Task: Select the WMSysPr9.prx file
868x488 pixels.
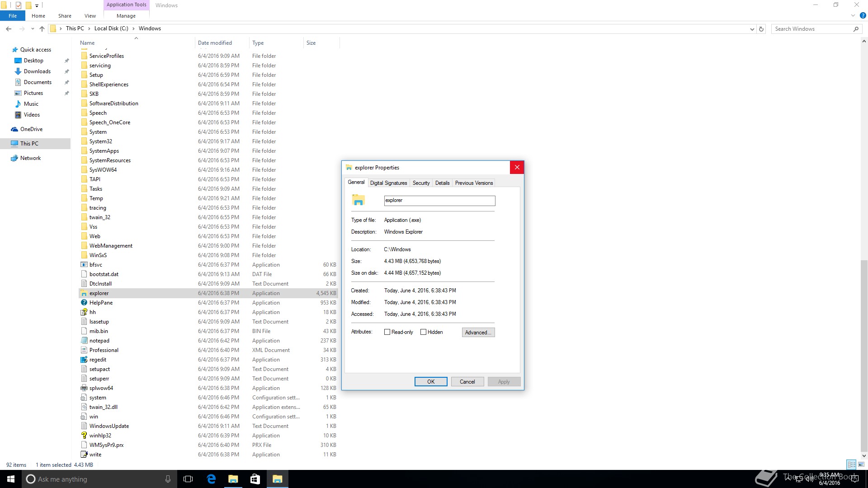Action: pyautogui.click(x=106, y=445)
